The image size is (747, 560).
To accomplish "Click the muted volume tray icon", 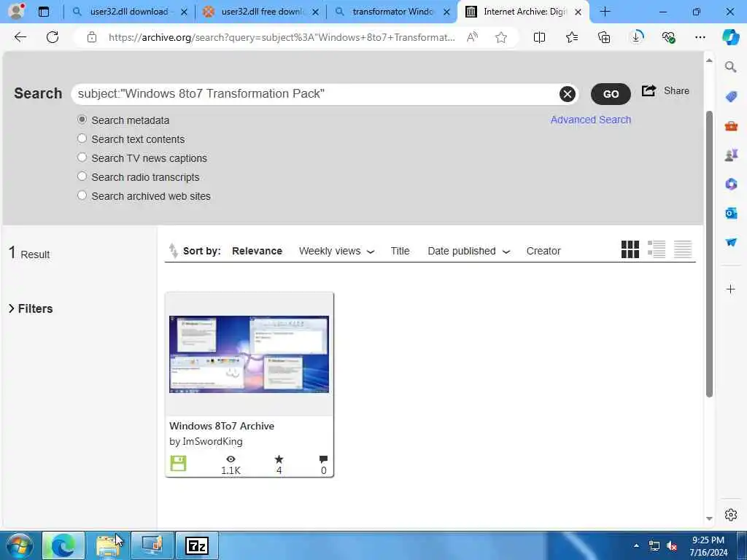I will pos(672,545).
